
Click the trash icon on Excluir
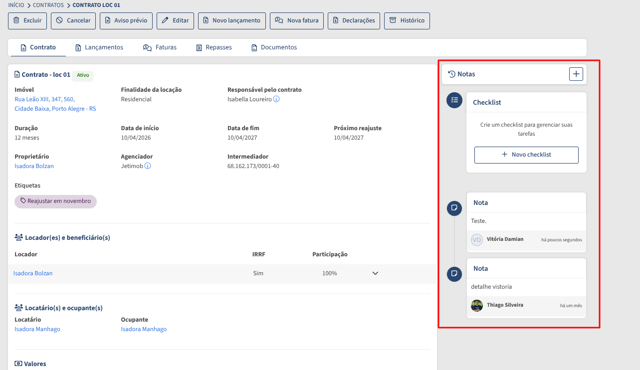coord(16,20)
